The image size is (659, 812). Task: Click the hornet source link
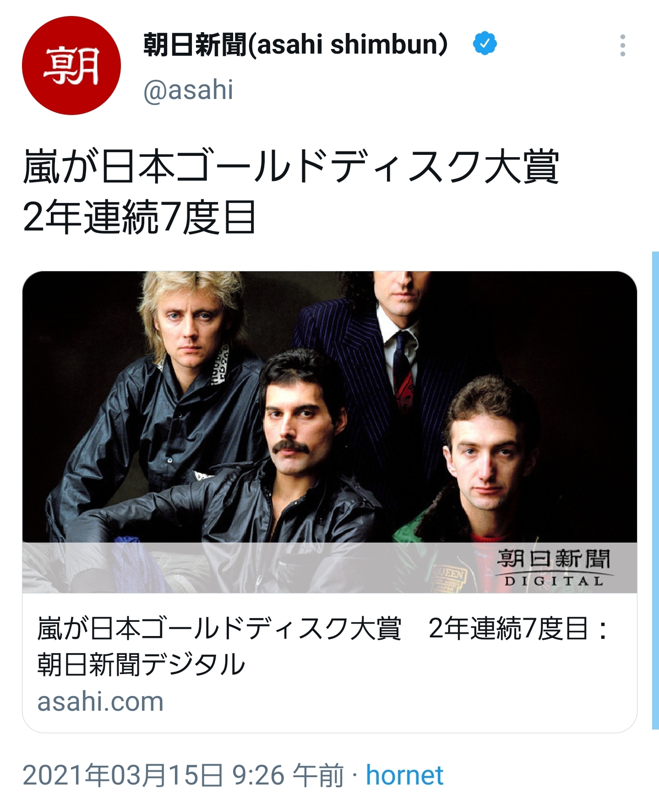click(404, 775)
